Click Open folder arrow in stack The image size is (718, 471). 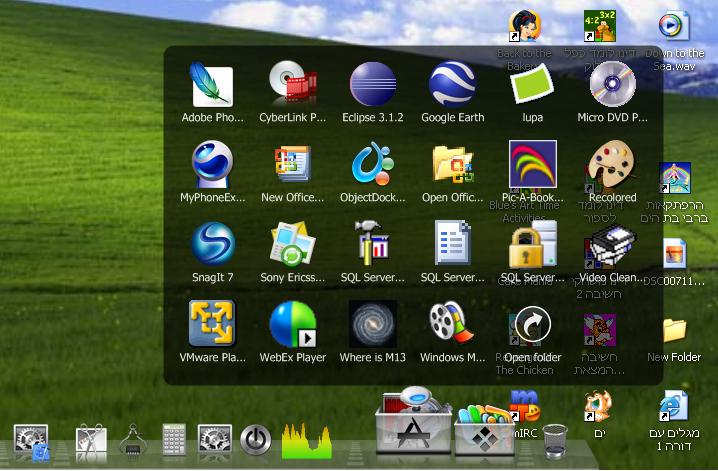pyautogui.click(x=533, y=324)
